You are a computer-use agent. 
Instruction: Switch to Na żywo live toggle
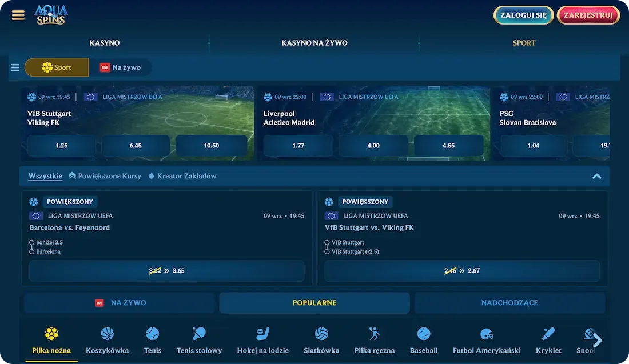[120, 67]
